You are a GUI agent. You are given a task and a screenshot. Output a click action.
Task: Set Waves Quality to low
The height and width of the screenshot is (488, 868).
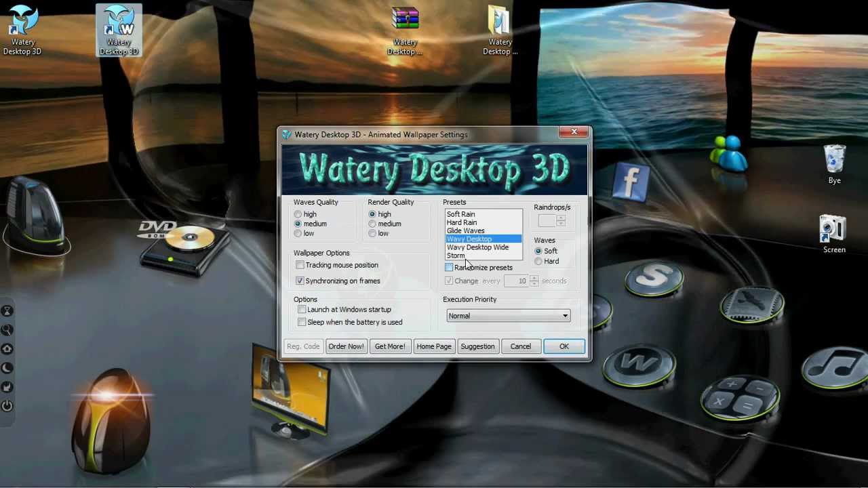(x=298, y=233)
